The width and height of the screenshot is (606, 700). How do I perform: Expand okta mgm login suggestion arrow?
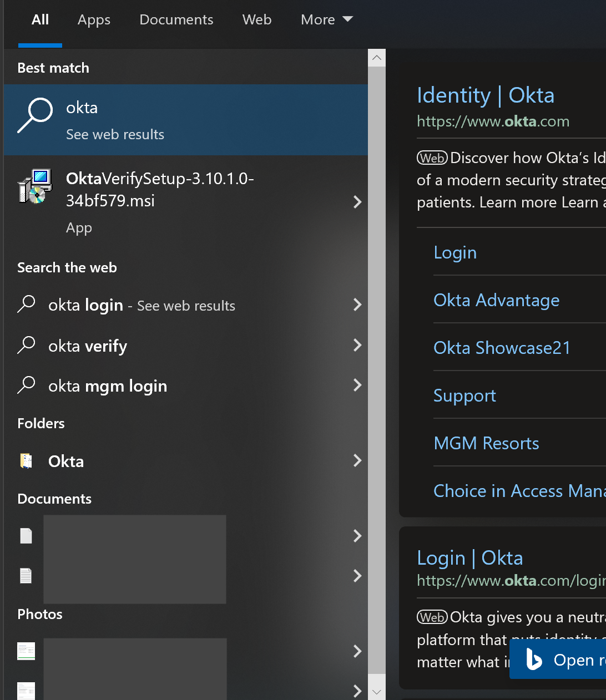(x=357, y=385)
